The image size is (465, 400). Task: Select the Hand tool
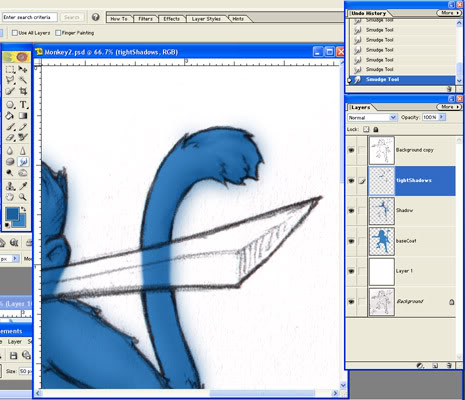point(10,197)
